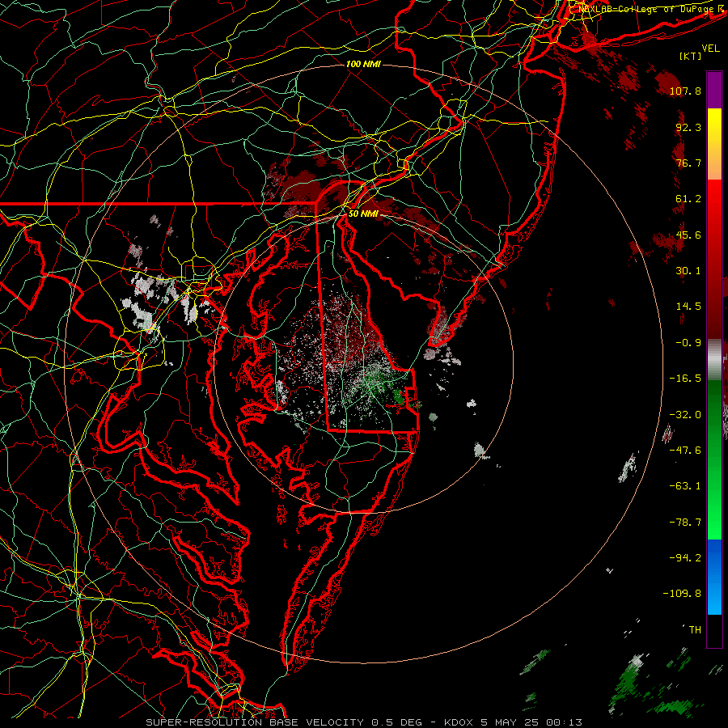728x728 pixels.
Task: Click the -0.9 legend value
Action: tap(688, 343)
